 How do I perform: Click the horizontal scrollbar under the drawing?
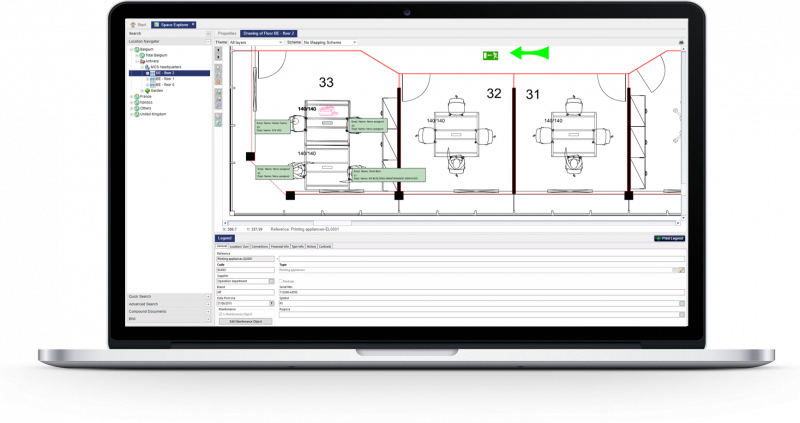[x=452, y=223]
